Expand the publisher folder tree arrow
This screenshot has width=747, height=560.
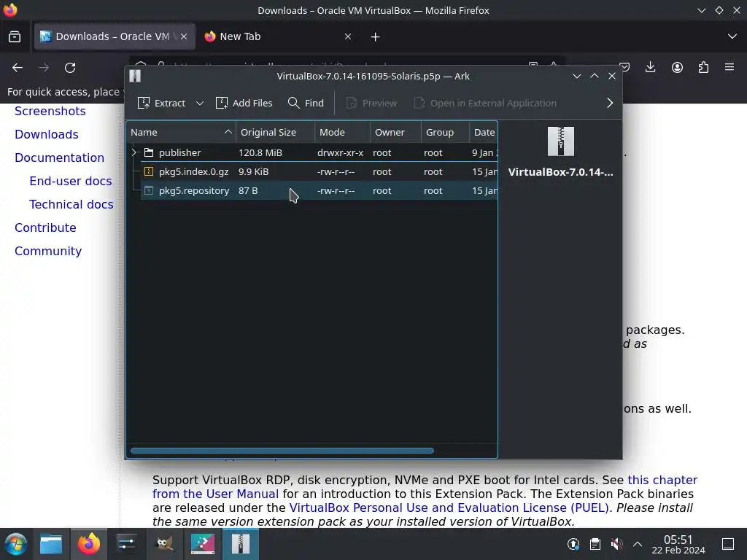click(x=134, y=152)
